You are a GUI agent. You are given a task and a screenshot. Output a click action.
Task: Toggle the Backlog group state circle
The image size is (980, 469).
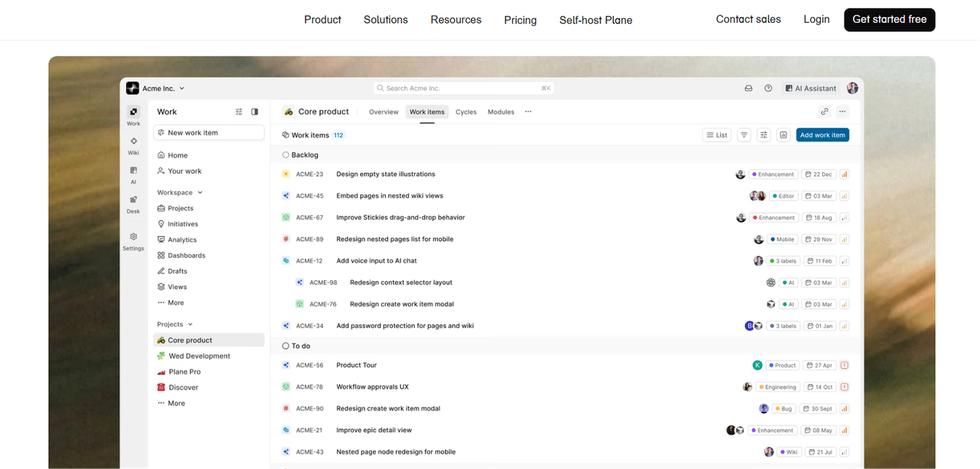(x=286, y=155)
